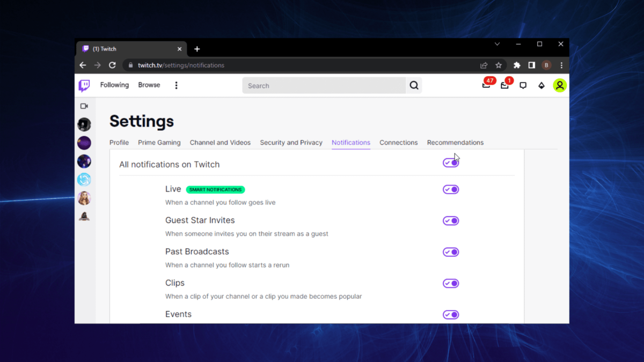Open a new tab with plus button

(x=197, y=49)
